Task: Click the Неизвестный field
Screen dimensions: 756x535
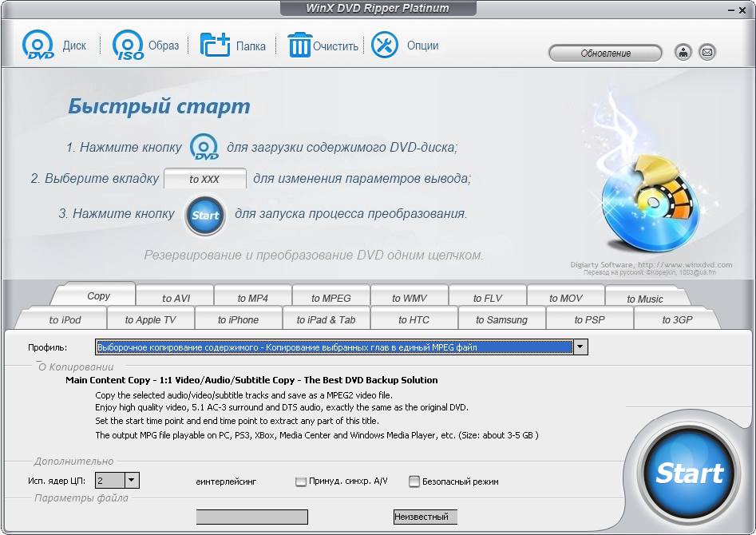Action: click(425, 517)
